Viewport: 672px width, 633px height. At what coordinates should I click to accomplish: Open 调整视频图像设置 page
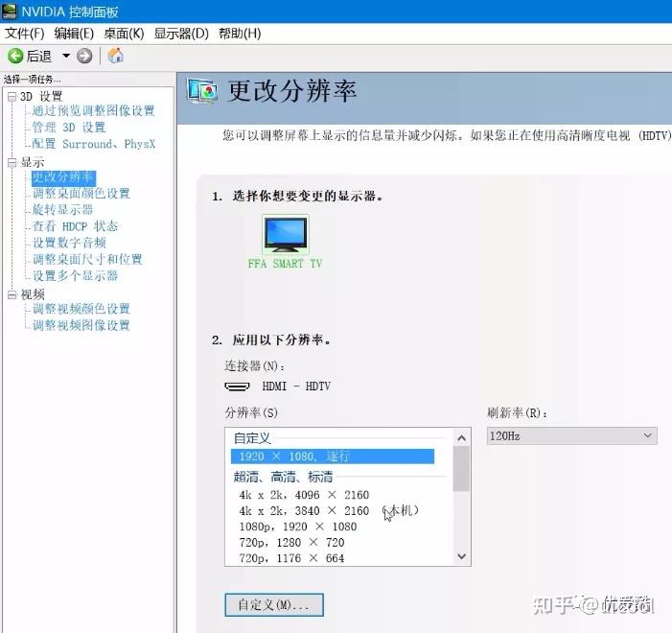coord(81,325)
